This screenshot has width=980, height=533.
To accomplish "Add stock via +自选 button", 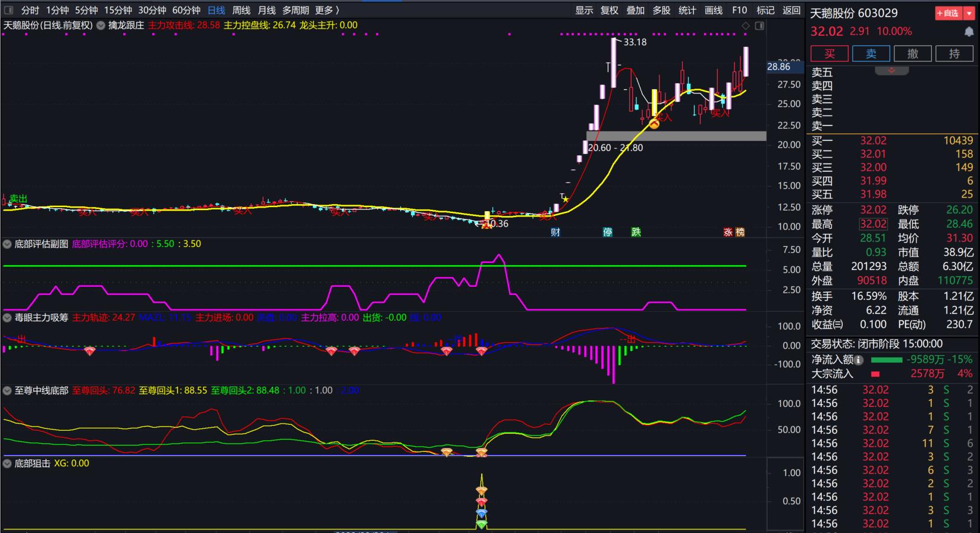I will pyautogui.click(x=947, y=13).
